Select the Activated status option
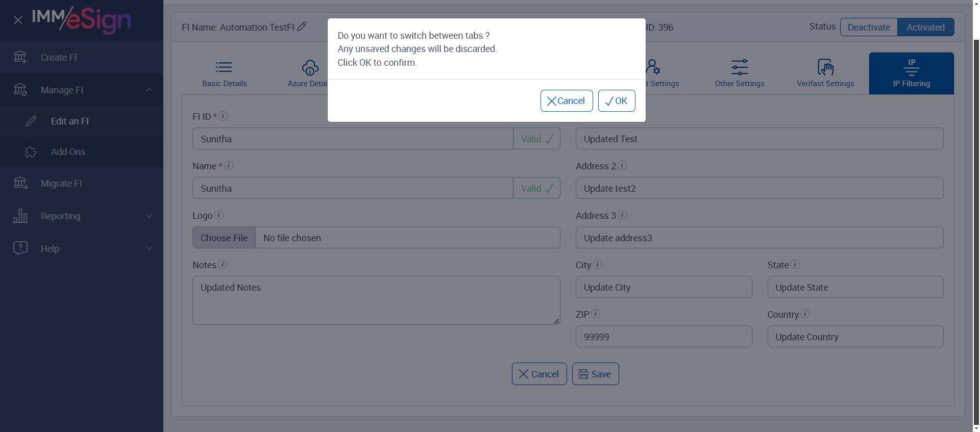This screenshot has width=980, height=432. pyautogui.click(x=925, y=28)
